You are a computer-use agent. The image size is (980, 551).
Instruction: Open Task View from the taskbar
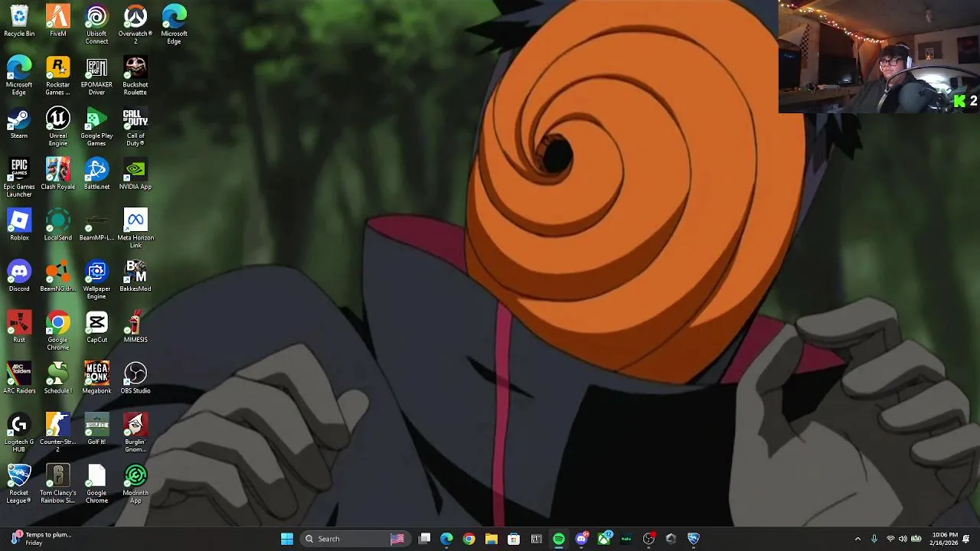[x=425, y=539]
